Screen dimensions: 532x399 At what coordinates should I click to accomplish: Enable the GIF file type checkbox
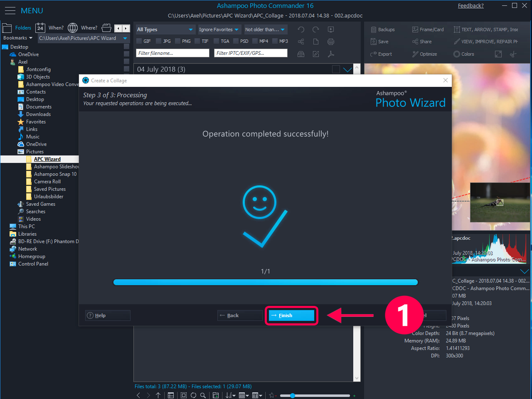139,41
